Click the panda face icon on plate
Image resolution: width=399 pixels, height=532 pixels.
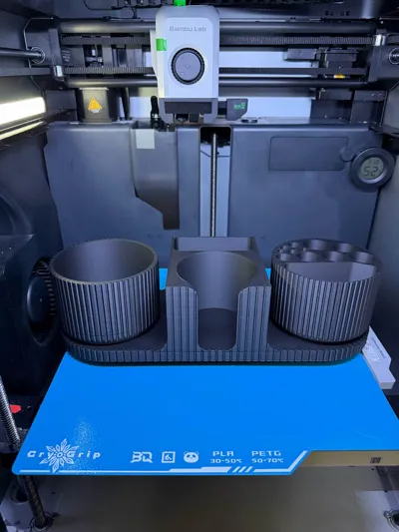click(192, 457)
